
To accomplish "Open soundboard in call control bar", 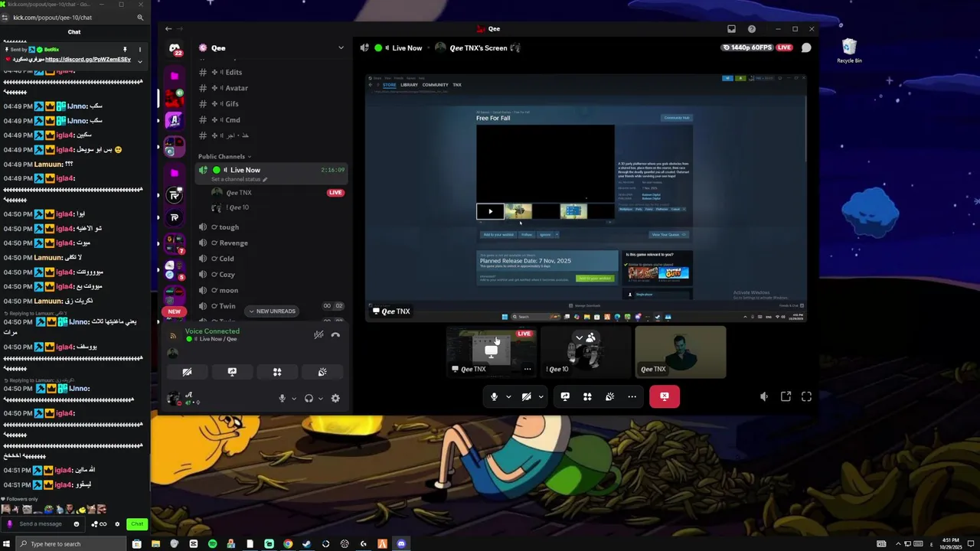I will (609, 396).
